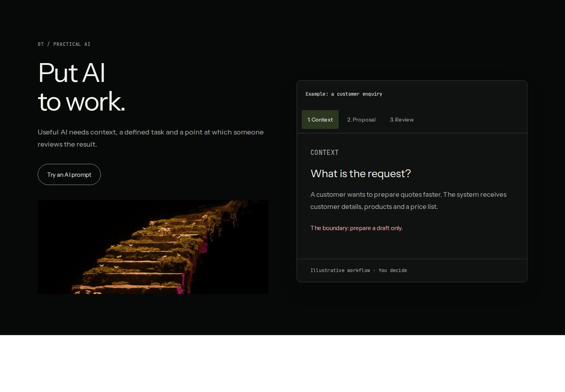
Task: Switch to the 2. Proposal tab
Action: (361, 120)
